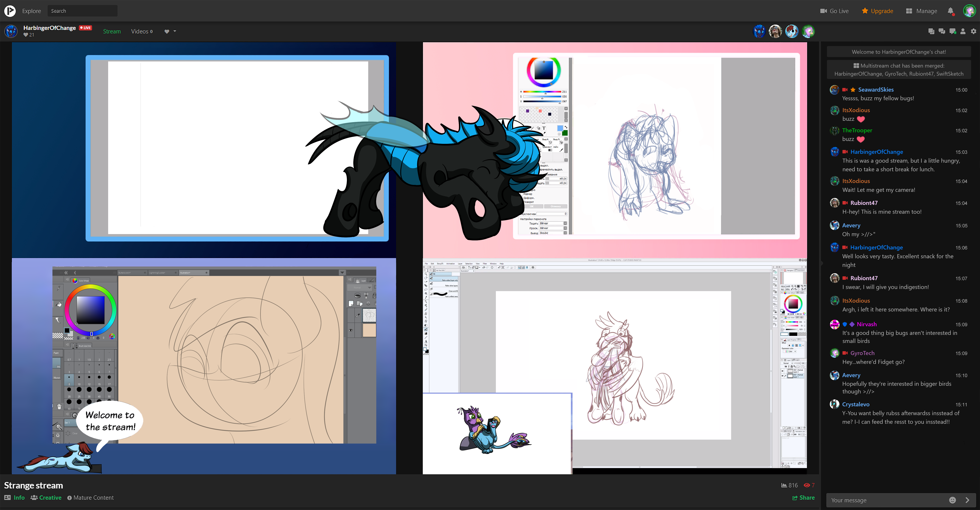Viewport: 980px width, 510px height.
Task: Switch to the Videos tab
Action: point(142,31)
